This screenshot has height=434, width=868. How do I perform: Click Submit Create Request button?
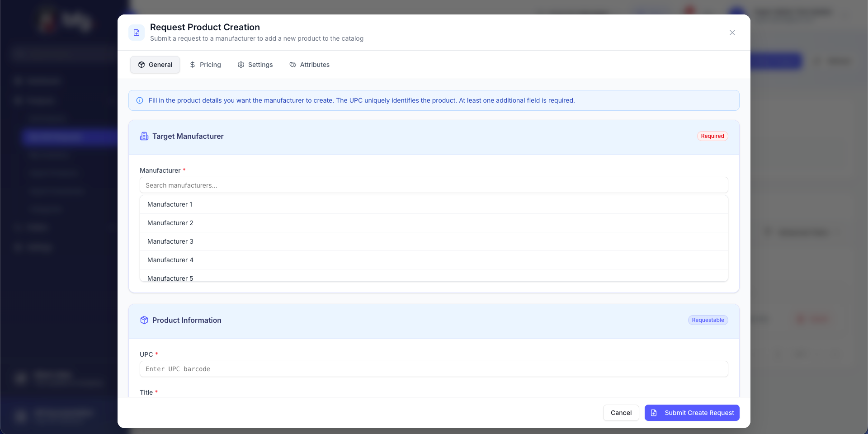692,413
